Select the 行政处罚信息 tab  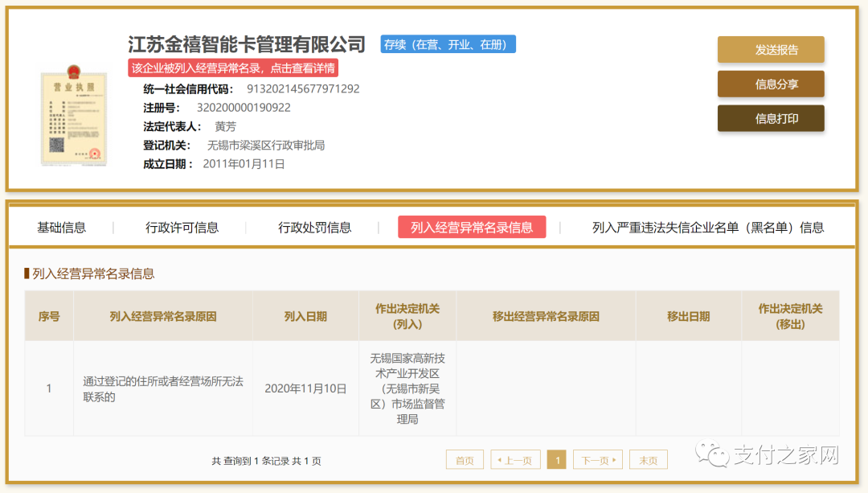click(x=314, y=228)
